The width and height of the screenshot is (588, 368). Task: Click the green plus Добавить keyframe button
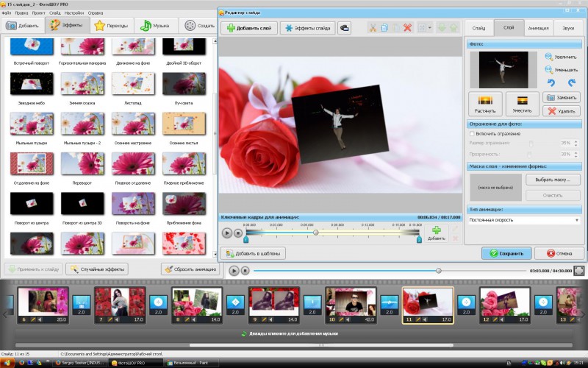tap(436, 233)
